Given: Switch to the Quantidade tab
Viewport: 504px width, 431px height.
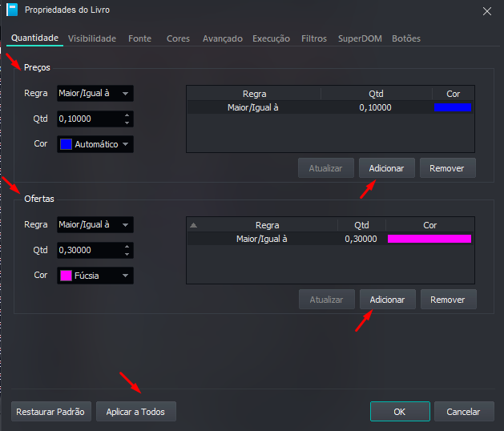Looking at the screenshot, I should coord(34,38).
